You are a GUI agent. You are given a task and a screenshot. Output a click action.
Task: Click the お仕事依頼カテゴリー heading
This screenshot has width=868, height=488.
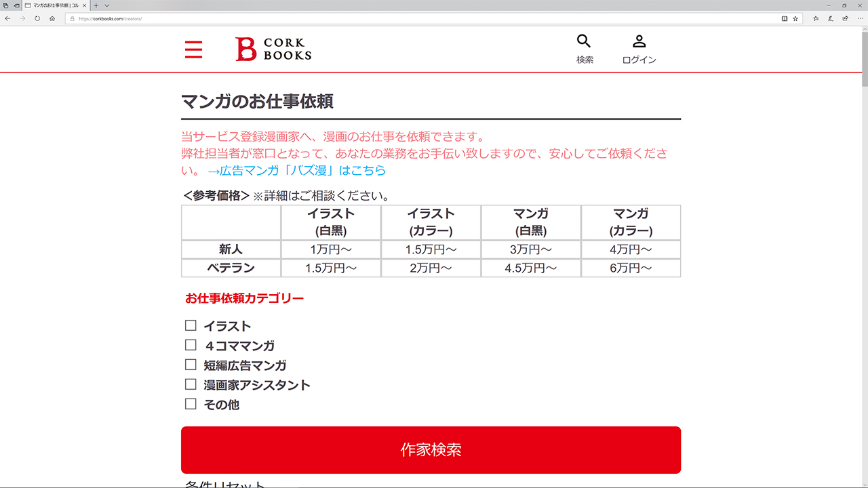click(244, 298)
